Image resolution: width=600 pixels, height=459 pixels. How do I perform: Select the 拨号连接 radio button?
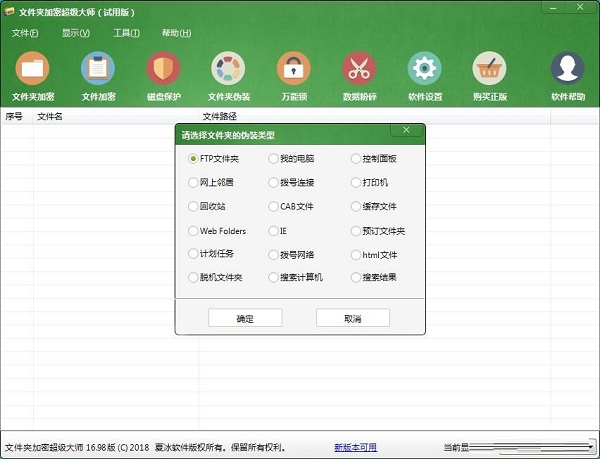(x=273, y=182)
